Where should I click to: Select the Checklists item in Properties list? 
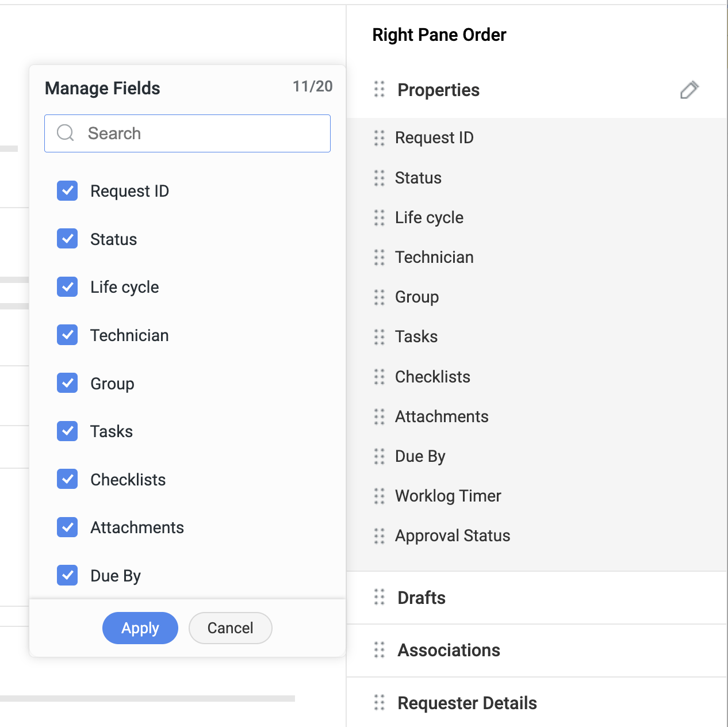click(432, 377)
